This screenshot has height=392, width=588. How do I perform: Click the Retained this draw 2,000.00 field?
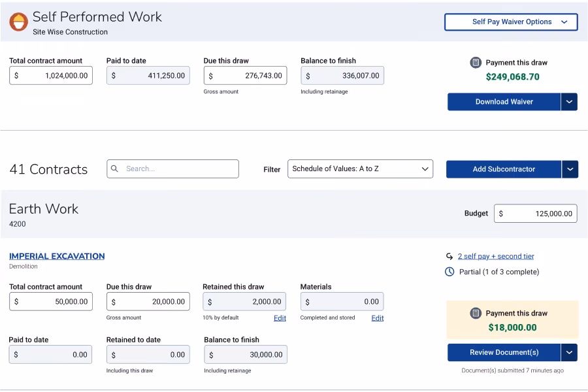click(x=244, y=302)
